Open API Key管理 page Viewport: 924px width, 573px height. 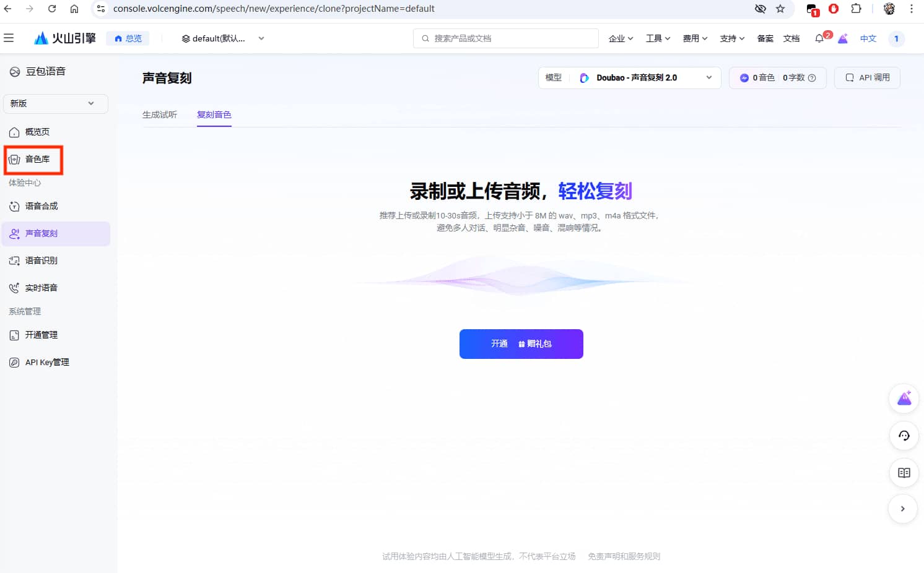point(46,361)
